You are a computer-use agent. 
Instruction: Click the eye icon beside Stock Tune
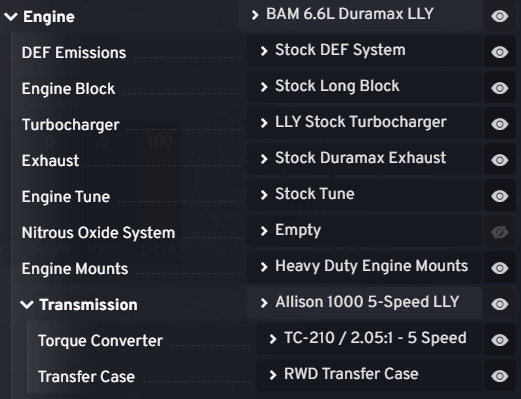[x=500, y=196]
